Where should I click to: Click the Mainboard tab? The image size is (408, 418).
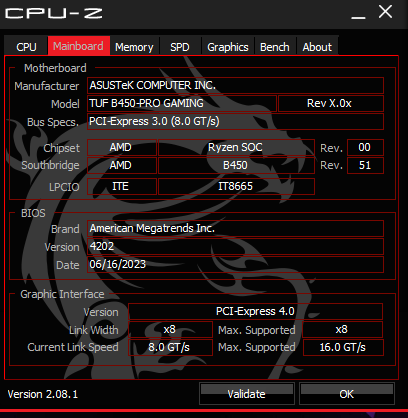click(x=79, y=46)
